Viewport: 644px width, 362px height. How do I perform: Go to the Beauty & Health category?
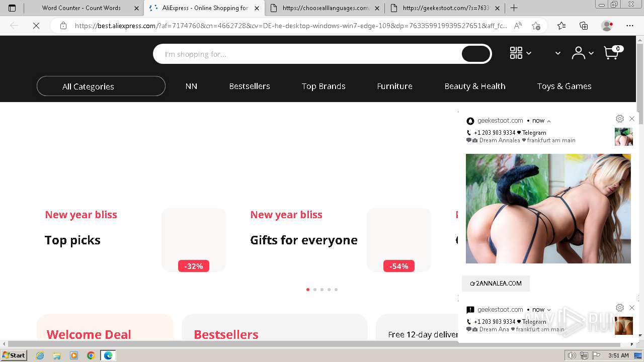(x=475, y=86)
